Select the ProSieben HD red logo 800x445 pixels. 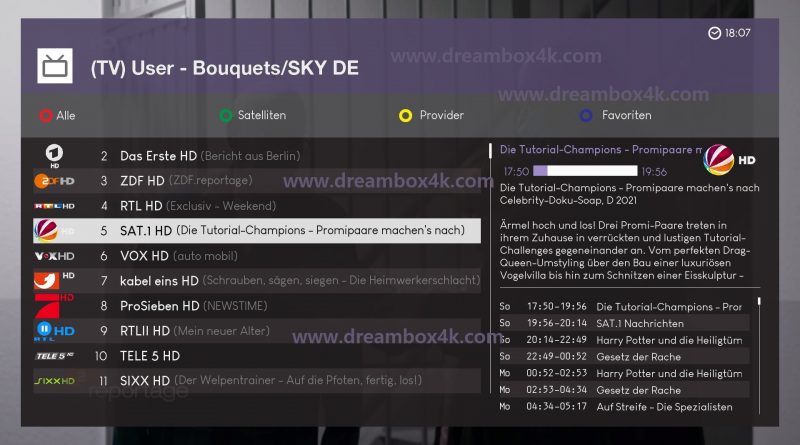click(54, 305)
